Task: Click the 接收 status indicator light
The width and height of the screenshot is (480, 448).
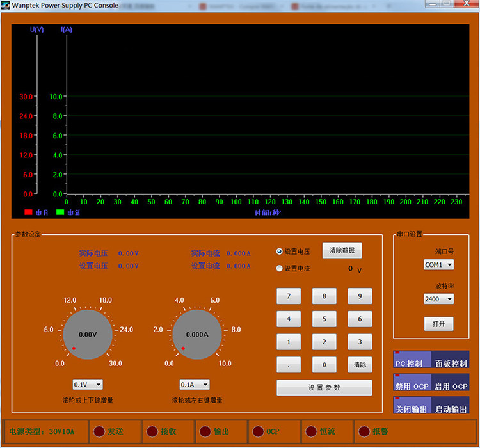Action: coord(152,431)
